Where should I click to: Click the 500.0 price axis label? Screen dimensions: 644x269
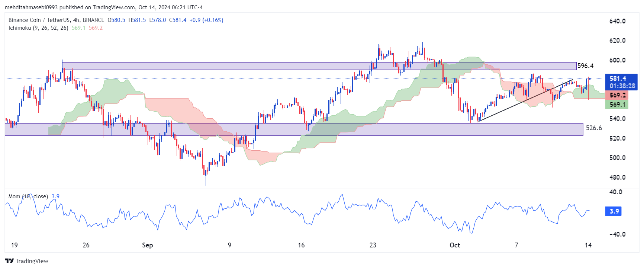617,158
